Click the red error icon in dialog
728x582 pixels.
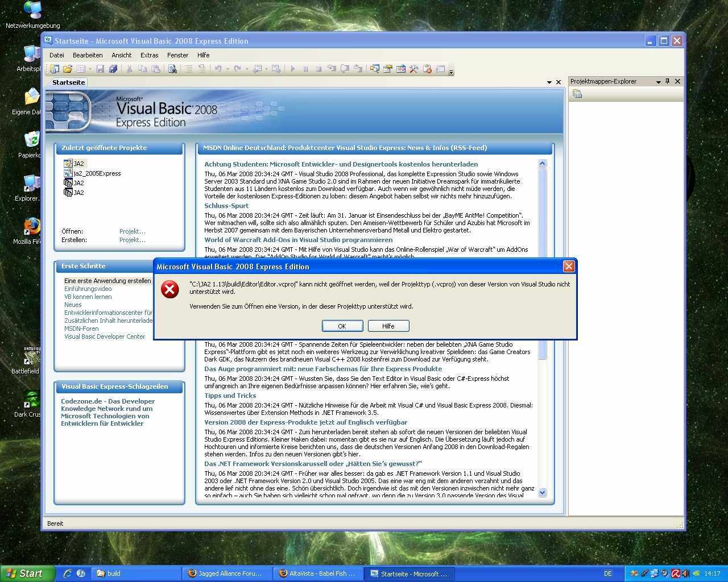[169, 289]
